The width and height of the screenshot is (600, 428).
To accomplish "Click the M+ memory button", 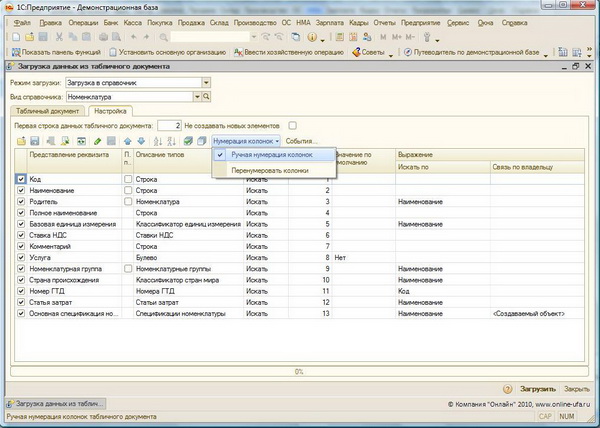I will pos(397,37).
